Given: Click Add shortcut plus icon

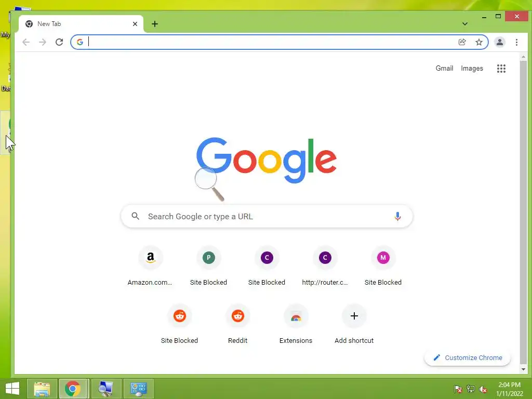Looking at the screenshot, I should 354,316.
